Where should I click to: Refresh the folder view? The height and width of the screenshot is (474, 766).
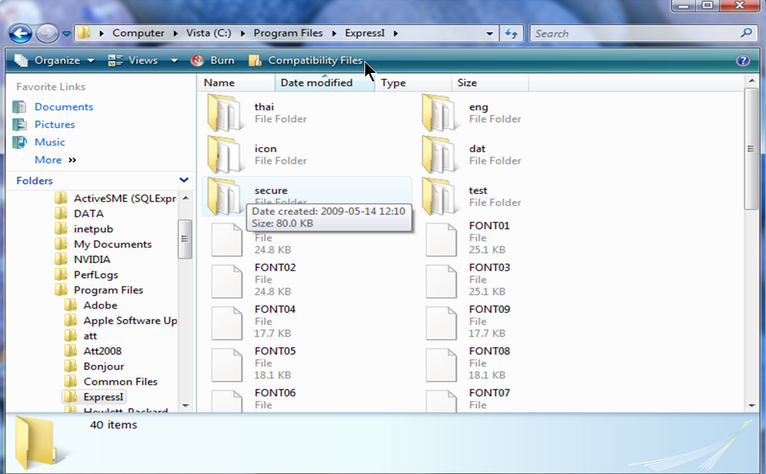click(x=511, y=34)
